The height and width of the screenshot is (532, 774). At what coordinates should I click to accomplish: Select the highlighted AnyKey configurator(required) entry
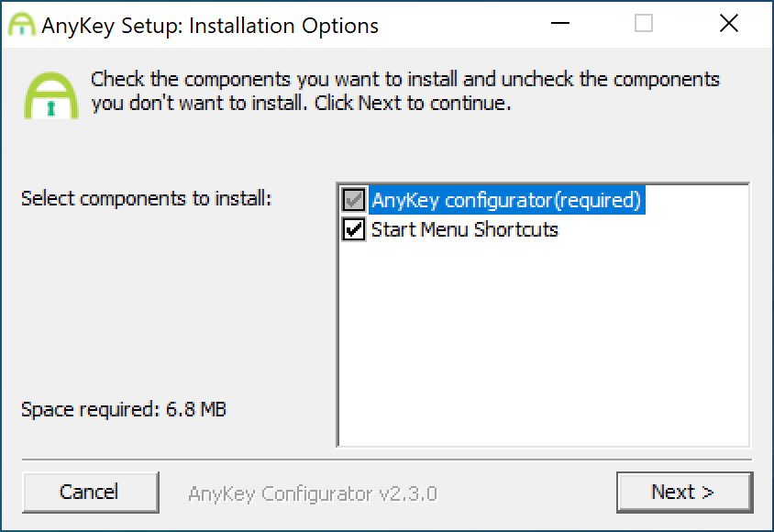(506, 200)
